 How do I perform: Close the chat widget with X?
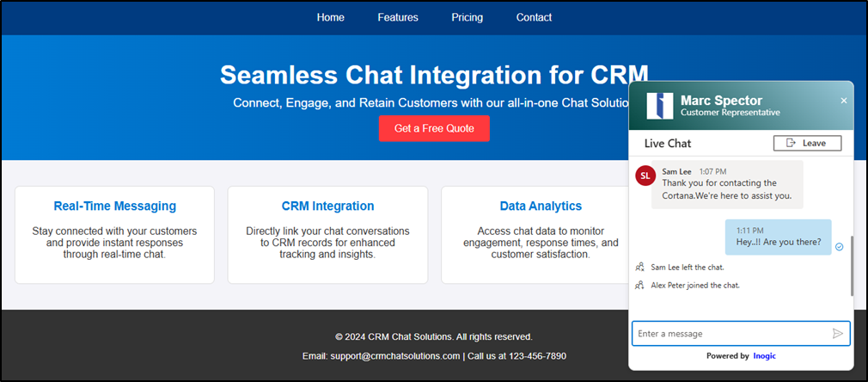(x=843, y=101)
